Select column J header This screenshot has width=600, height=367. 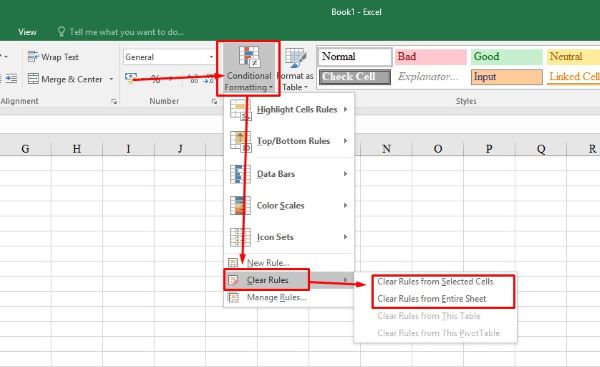tap(180, 148)
